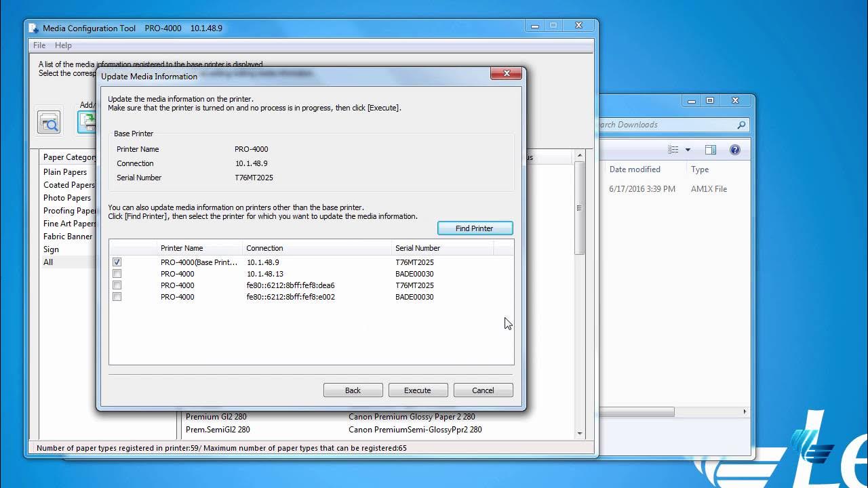The image size is (868, 488).
Task: Select the Coated Papers category
Action: [x=68, y=185]
